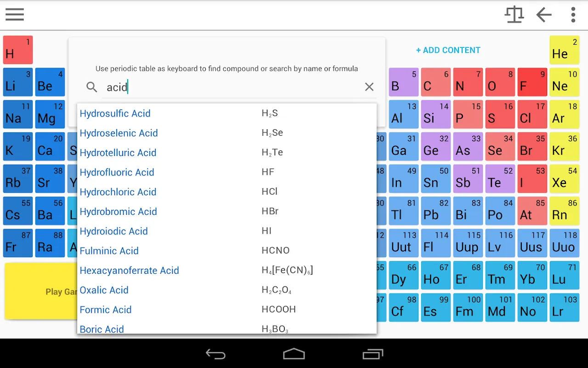588x368 pixels.
Task: Choose Hydrosulfic Acid suggestion entry
Action: pos(115,113)
